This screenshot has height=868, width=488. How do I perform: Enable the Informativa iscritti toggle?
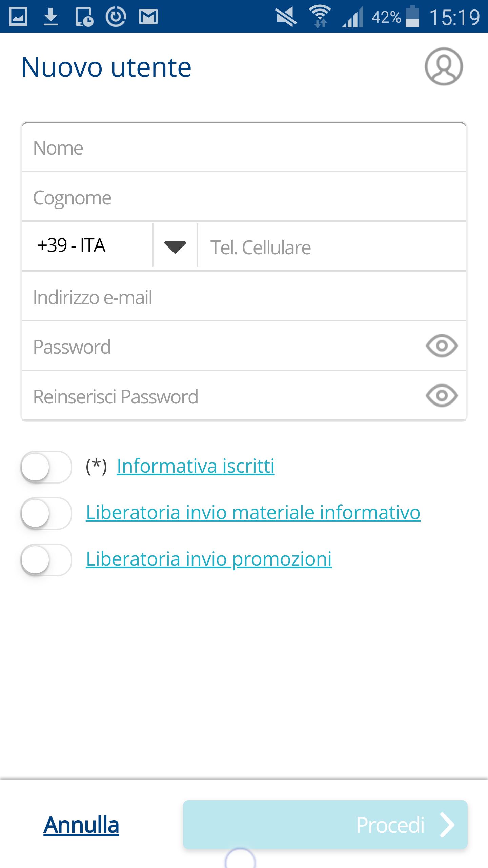click(46, 467)
